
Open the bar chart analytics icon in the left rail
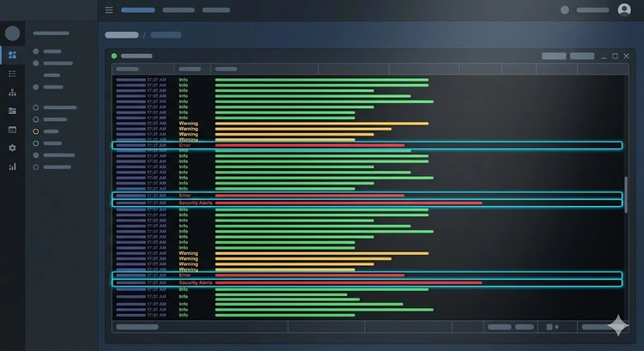pos(12,166)
